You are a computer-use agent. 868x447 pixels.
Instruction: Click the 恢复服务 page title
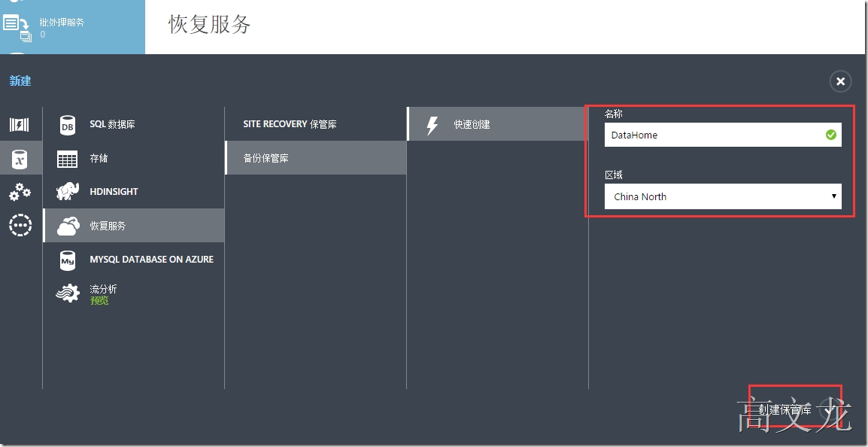[x=210, y=24]
